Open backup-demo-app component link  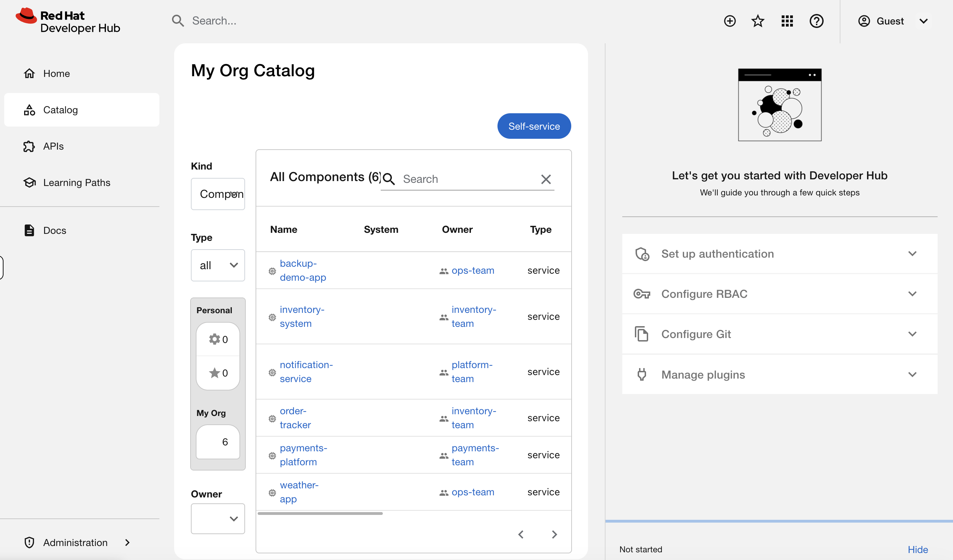pos(303,270)
